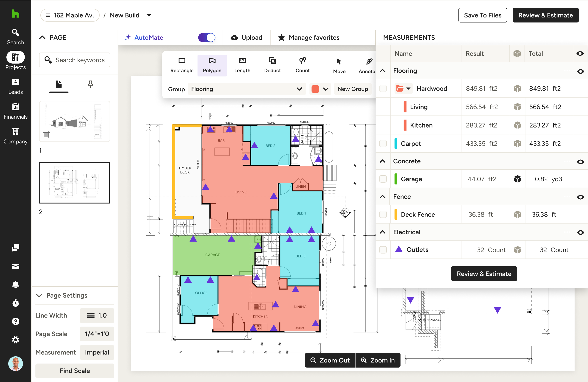Choose the Deduct tool
Screen dimensions: 588x382
coord(272,65)
